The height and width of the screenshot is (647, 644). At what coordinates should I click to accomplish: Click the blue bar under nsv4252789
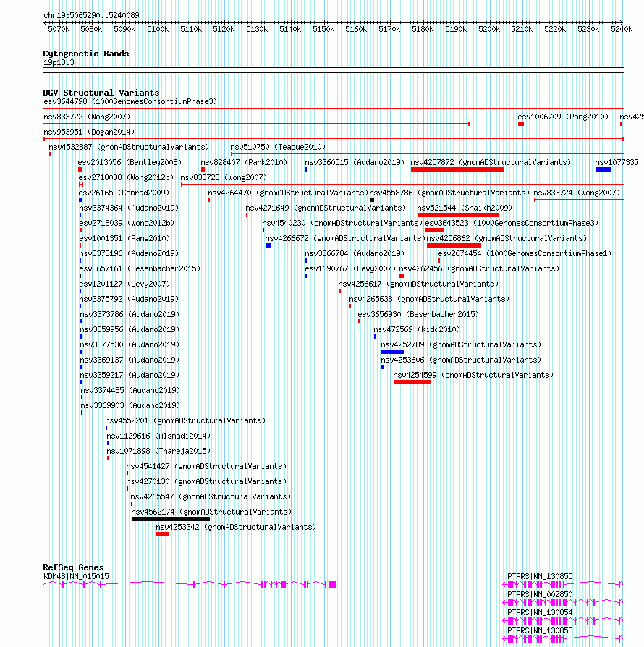(x=392, y=352)
